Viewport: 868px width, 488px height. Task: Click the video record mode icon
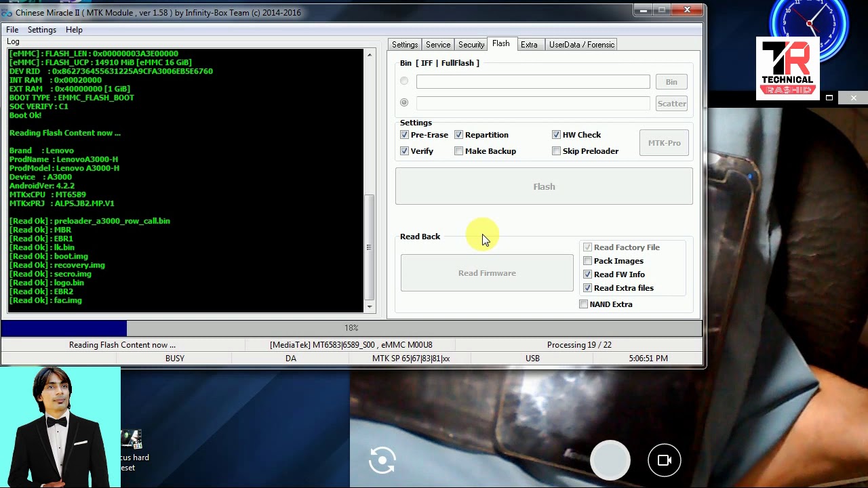pos(665,460)
